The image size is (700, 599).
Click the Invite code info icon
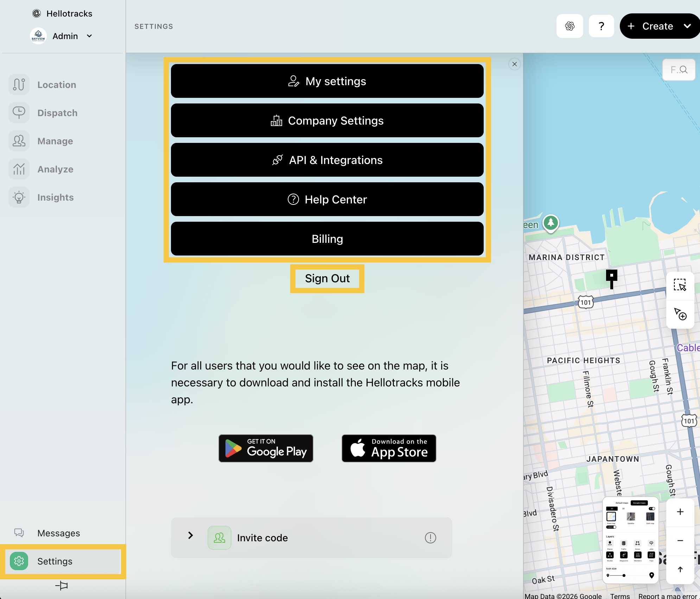pyautogui.click(x=430, y=537)
